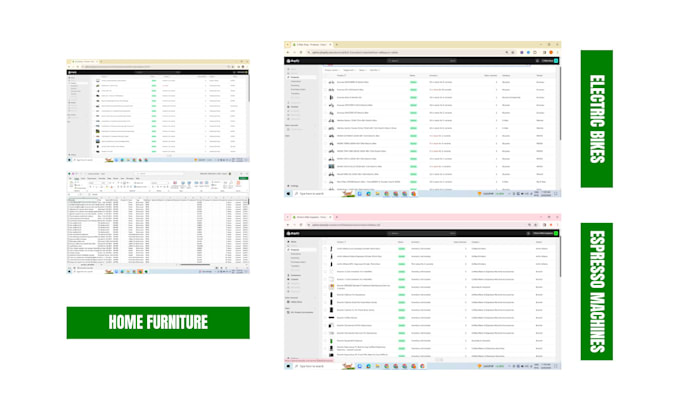
Task: Select all products checkbox in Espresso Machines window
Action: click(325, 242)
